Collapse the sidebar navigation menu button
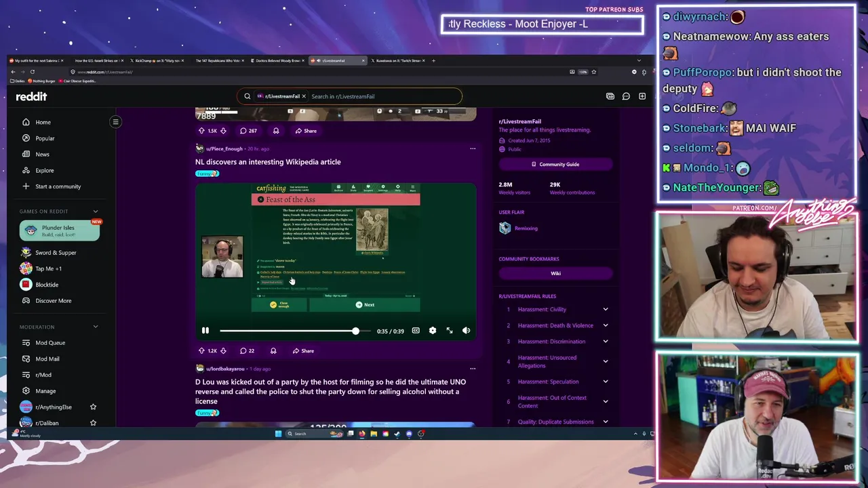This screenshot has height=488, width=868. [x=115, y=122]
